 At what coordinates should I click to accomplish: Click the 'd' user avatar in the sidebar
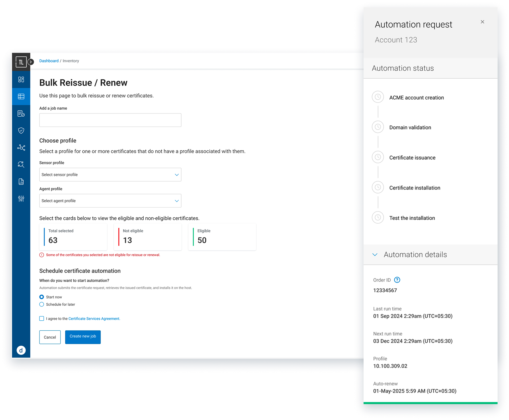point(21,350)
